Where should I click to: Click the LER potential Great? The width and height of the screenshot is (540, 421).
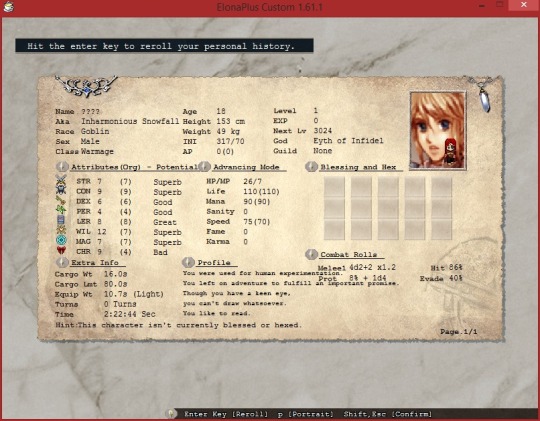pyautogui.click(x=165, y=222)
